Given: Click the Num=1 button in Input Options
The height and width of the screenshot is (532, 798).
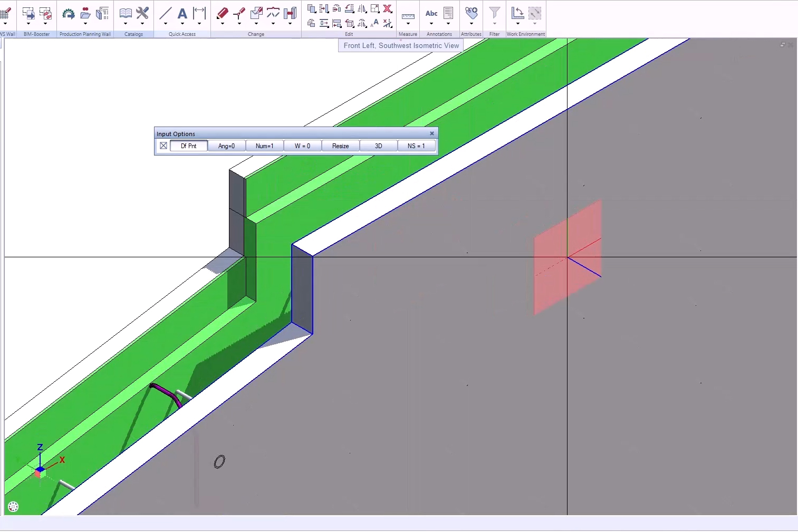Looking at the screenshot, I should pyautogui.click(x=264, y=146).
